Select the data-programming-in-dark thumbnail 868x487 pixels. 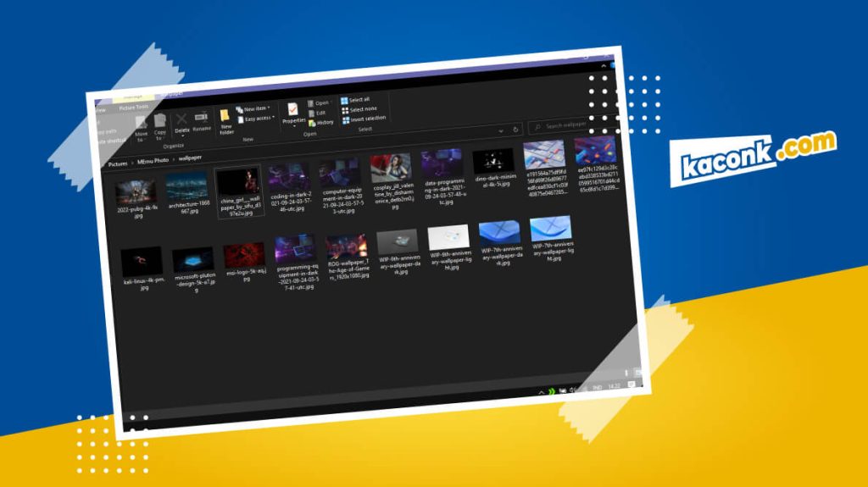pyautogui.click(x=442, y=163)
